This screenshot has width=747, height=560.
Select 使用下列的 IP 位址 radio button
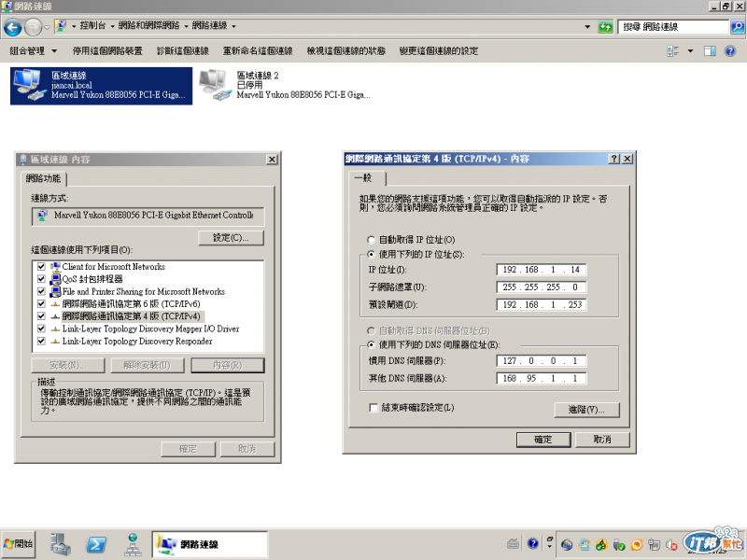click(371, 254)
